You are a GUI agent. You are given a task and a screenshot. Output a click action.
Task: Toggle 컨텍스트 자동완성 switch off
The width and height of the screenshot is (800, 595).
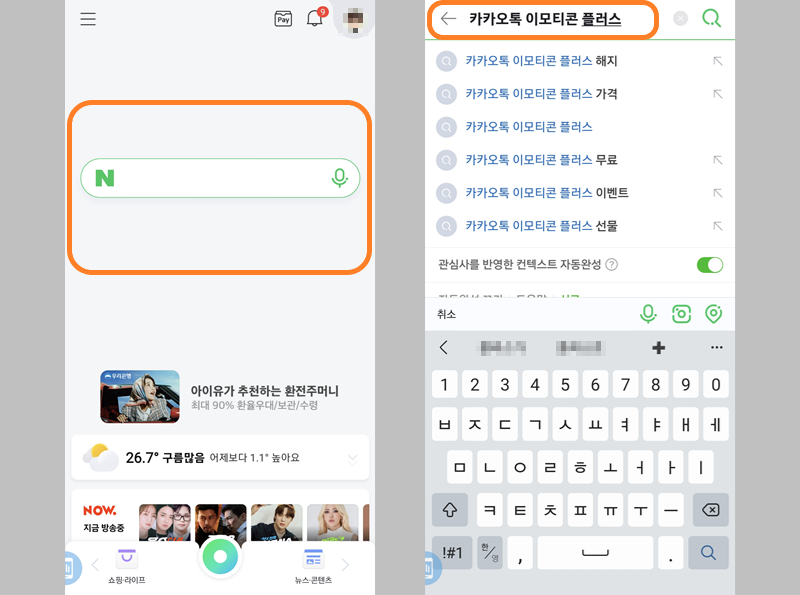tap(710, 265)
